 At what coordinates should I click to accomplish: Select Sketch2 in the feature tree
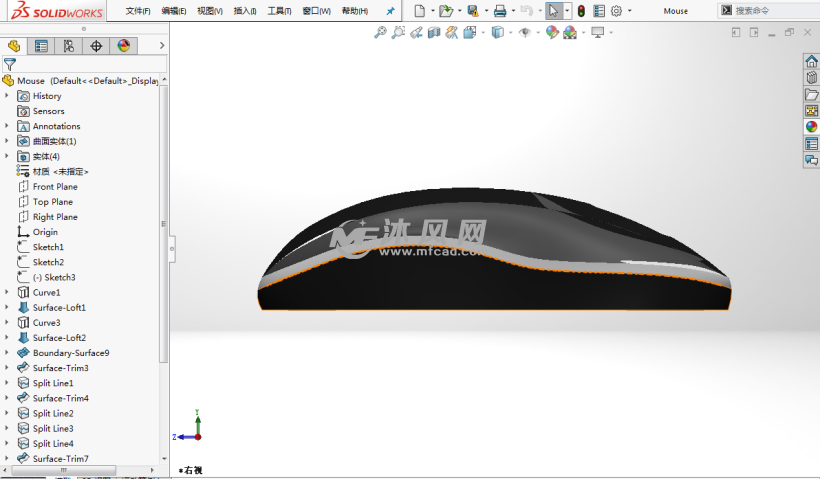tap(48, 262)
